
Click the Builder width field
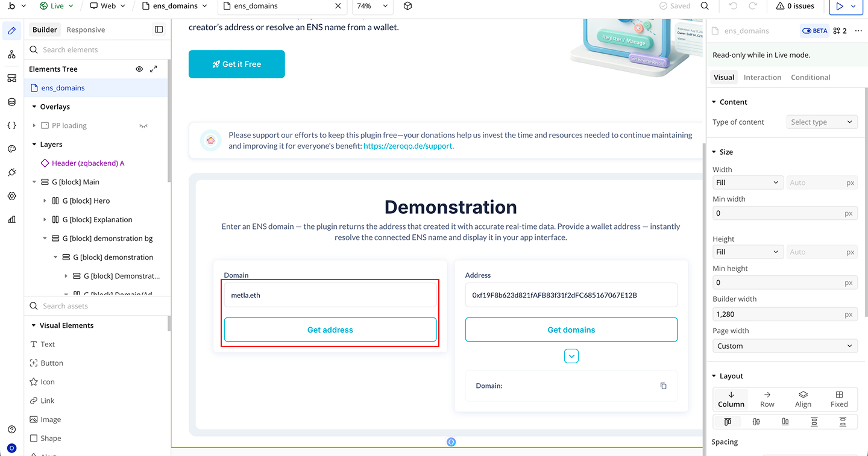pos(785,314)
